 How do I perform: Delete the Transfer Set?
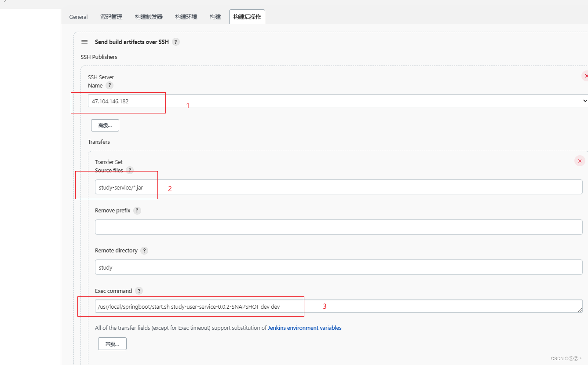click(x=580, y=161)
